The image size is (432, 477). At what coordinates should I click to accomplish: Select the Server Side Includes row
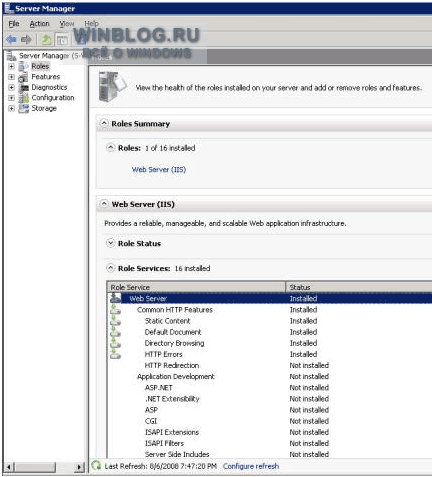(x=270, y=454)
